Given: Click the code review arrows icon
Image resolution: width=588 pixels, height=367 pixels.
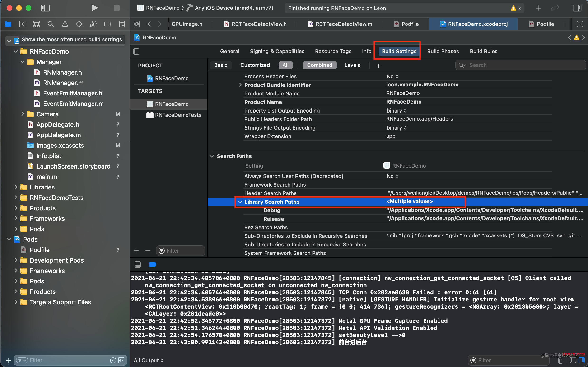Looking at the screenshot, I should (x=555, y=8).
